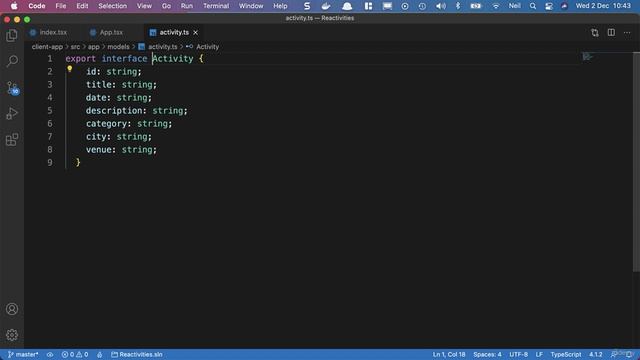The width and height of the screenshot is (640, 360).
Task: Open Control Center in menu bar
Action: [549, 6]
